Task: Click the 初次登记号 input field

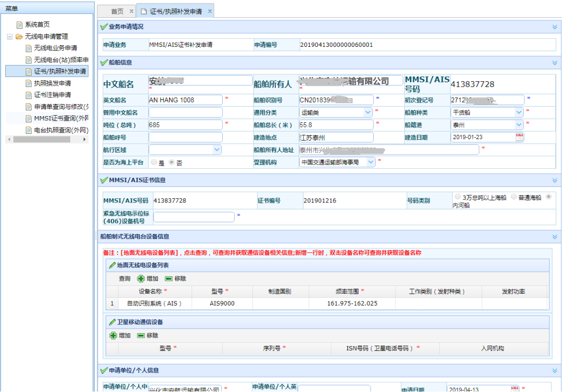Action: click(488, 100)
